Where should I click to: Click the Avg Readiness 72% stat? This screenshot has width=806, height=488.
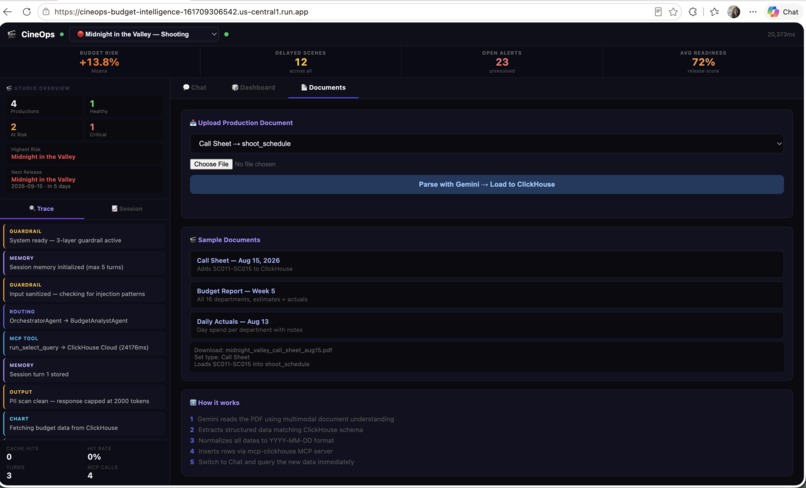tap(703, 62)
